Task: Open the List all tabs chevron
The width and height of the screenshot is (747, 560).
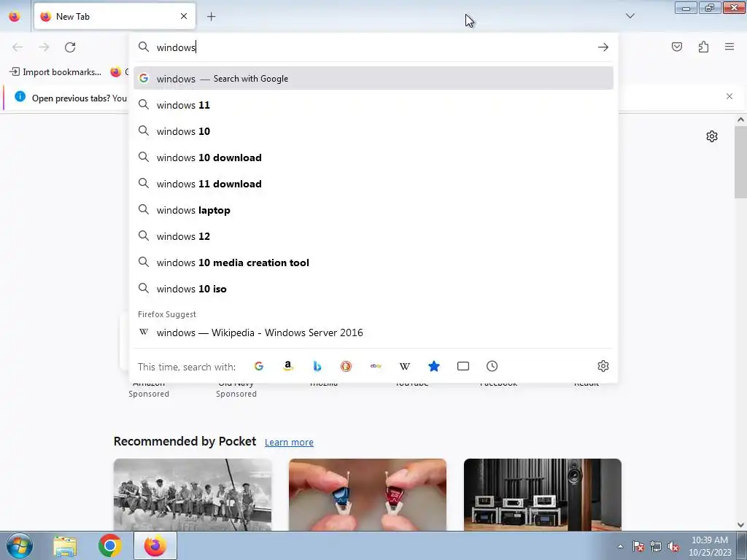Action: (630, 16)
